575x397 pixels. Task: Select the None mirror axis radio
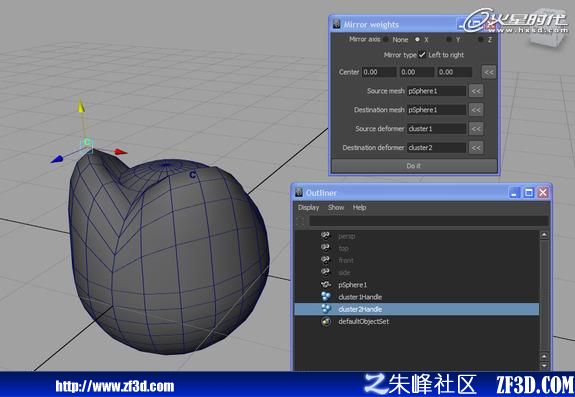pos(386,39)
